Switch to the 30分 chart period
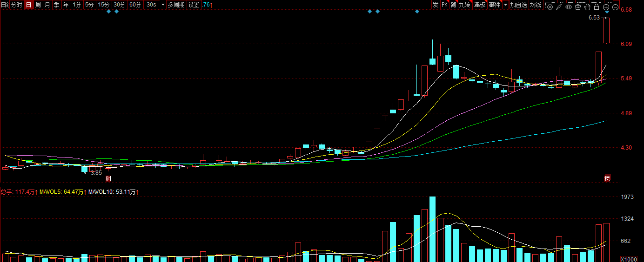The width and height of the screenshot is (644, 262). click(x=120, y=5)
